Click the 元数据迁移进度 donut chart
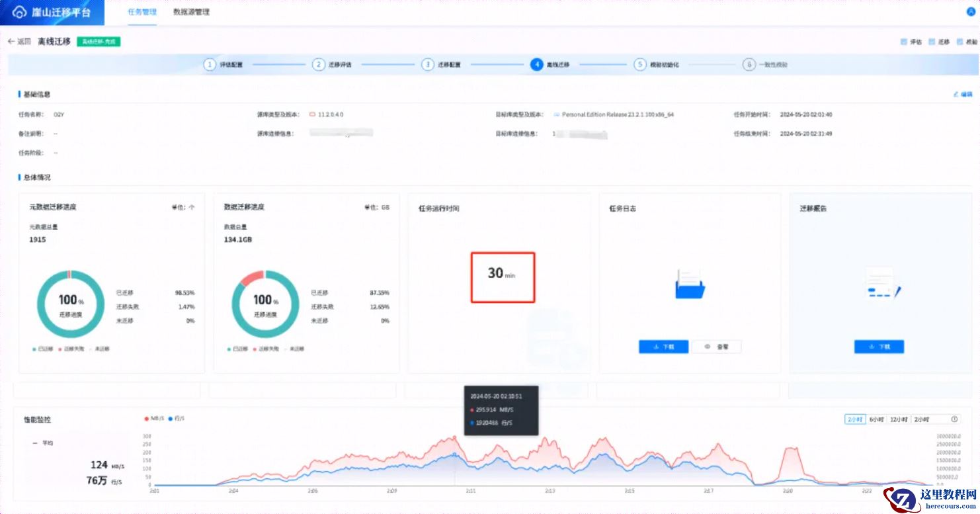This screenshot has width=980, height=514. pos(69,304)
